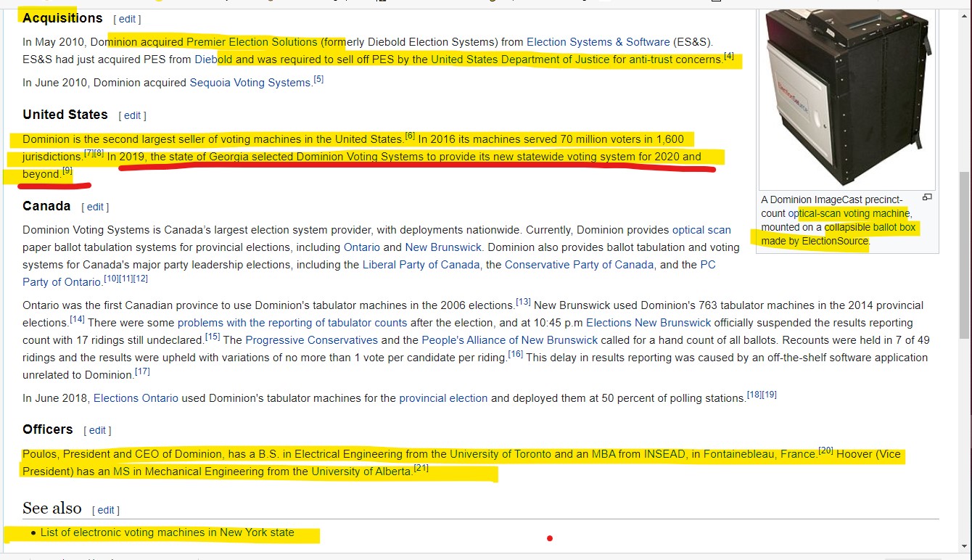Open List of electronic voting machines in New York state
Screen dimensions: 972x560
[168, 532]
